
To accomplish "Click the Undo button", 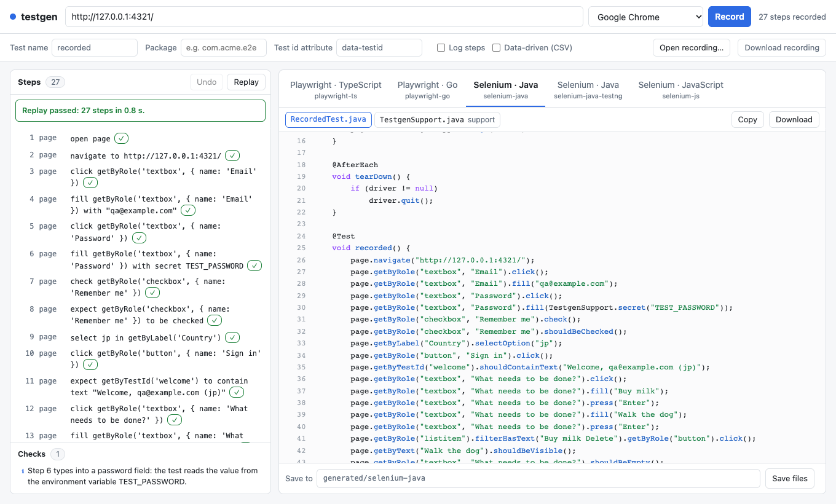I will [207, 82].
